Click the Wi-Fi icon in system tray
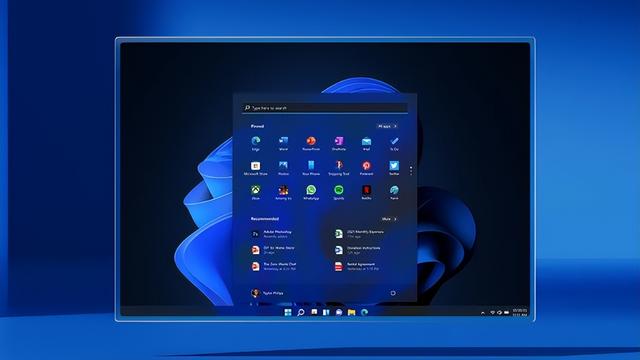Screen dimensions: 640x360 (493, 313)
